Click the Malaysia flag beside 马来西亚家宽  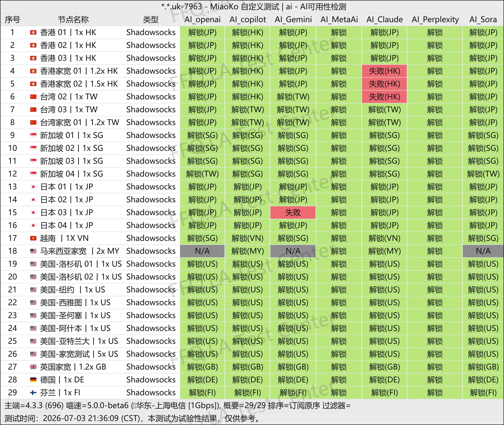click(x=33, y=251)
